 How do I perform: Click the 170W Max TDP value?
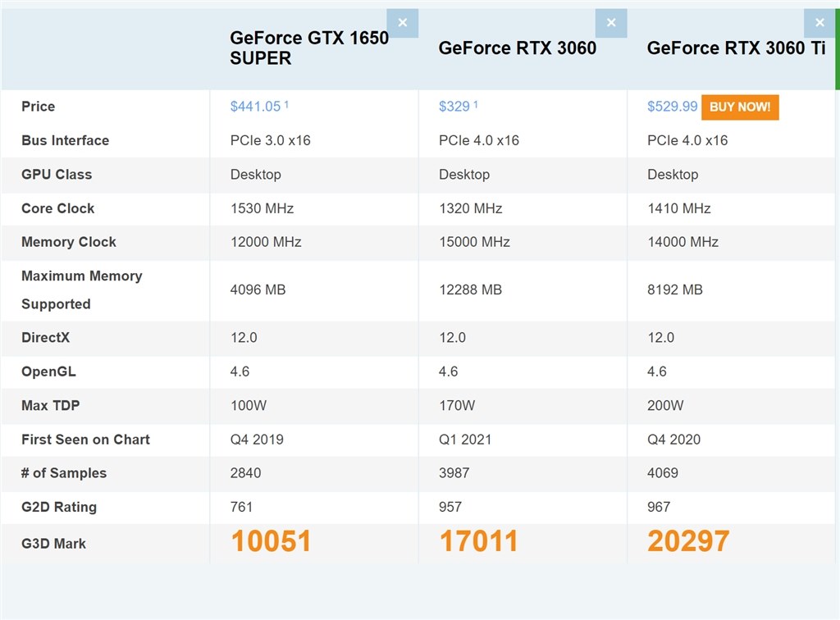pos(456,405)
